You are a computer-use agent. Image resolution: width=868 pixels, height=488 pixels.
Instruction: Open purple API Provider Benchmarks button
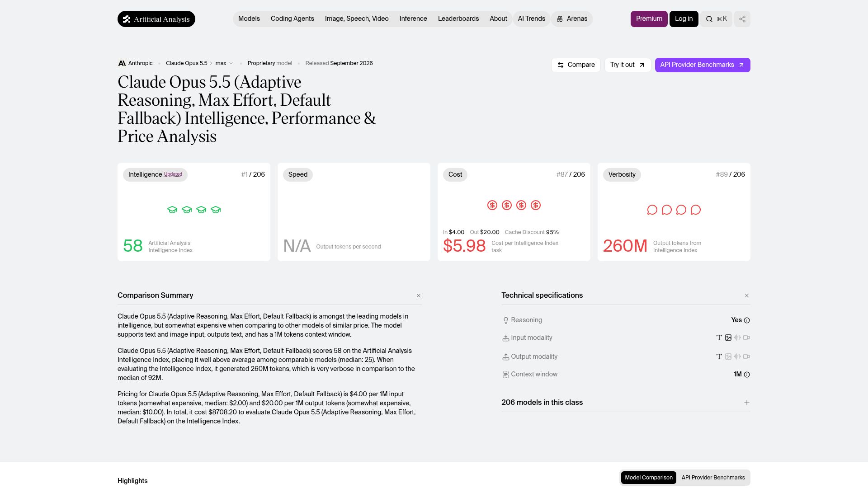pyautogui.click(x=703, y=65)
